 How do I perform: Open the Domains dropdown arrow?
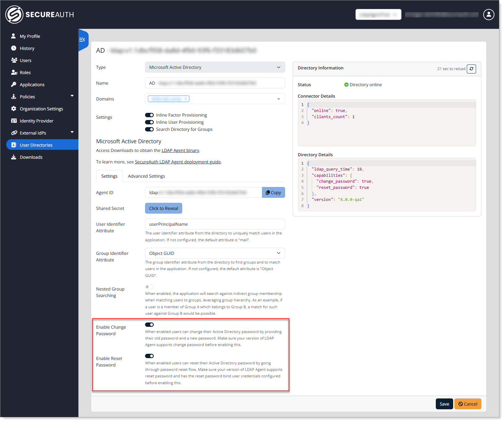click(279, 99)
